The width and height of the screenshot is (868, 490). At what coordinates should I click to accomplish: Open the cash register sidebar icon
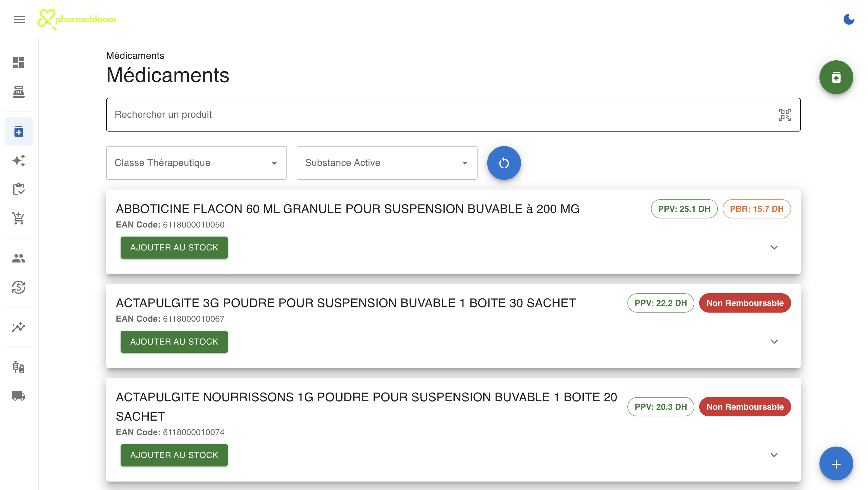(x=19, y=92)
